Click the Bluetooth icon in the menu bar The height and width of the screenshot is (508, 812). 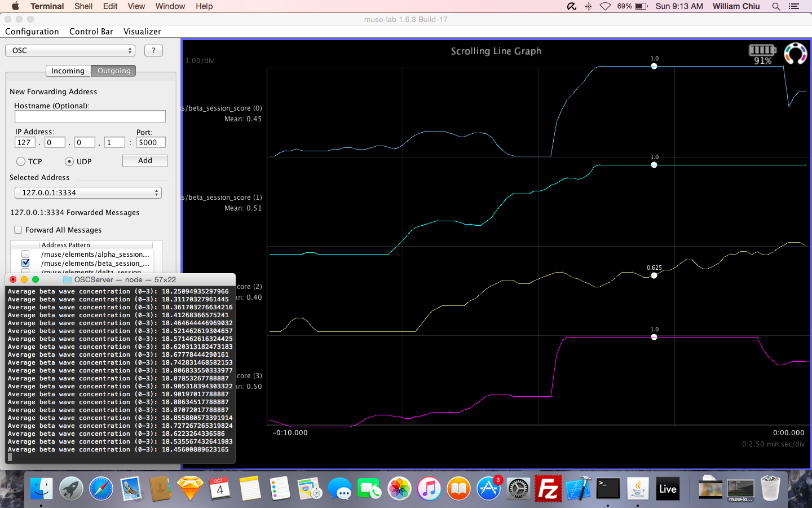point(588,6)
